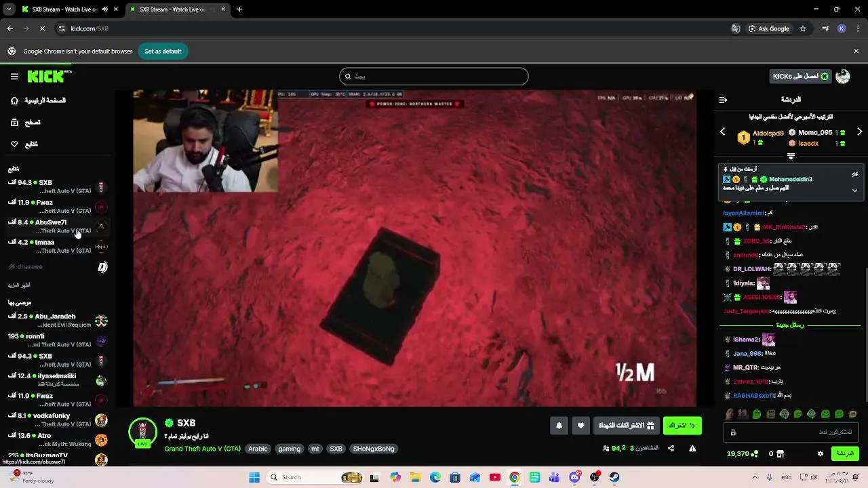Click Abu_Jaradeh avatar thumbnail
Image resolution: width=868 pixels, height=488 pixels.
(101, 321)
